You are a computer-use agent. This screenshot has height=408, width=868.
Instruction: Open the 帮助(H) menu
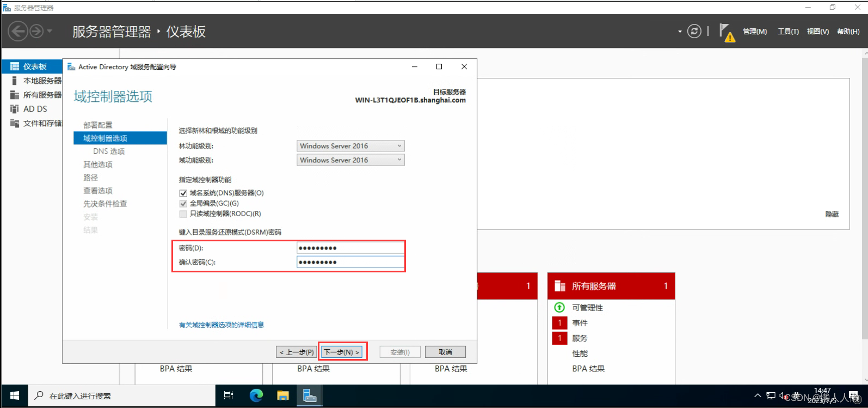click(x=848, y=32)
